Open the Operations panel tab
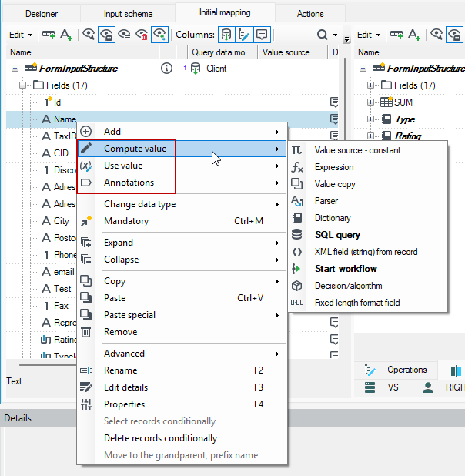Screen dimensions: 465x476 tap(396, 370)
